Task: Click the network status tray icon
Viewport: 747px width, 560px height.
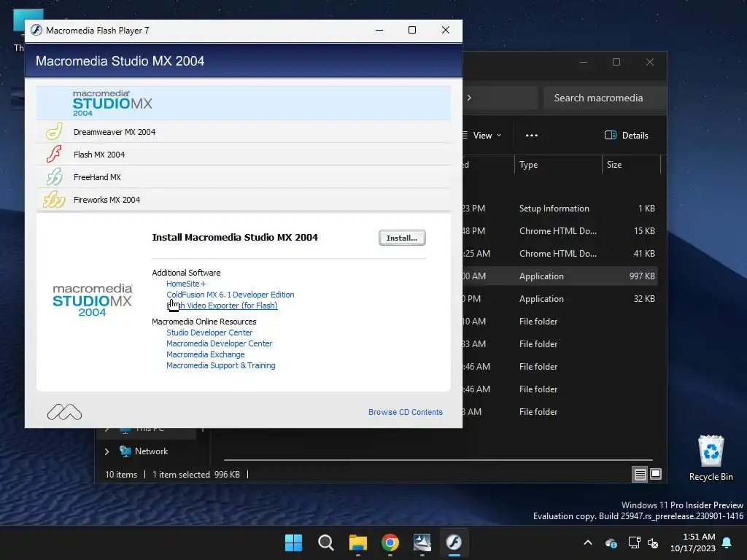Action: pyautogui.click(x=634, y=542)
